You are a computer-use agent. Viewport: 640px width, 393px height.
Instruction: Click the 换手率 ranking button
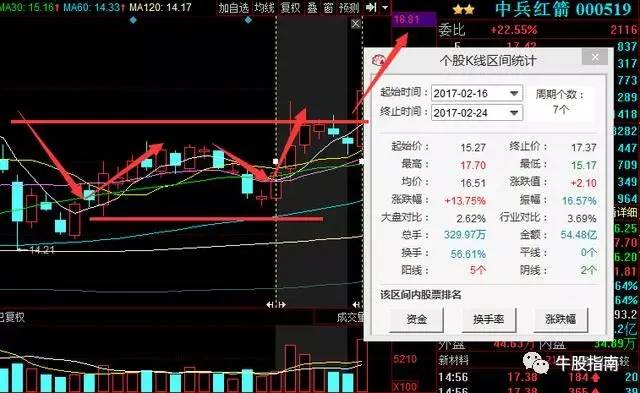pos(489,319)
